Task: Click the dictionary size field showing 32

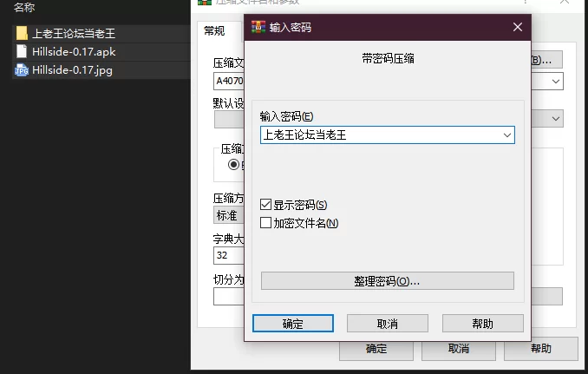Action: (x=229, y=255)
